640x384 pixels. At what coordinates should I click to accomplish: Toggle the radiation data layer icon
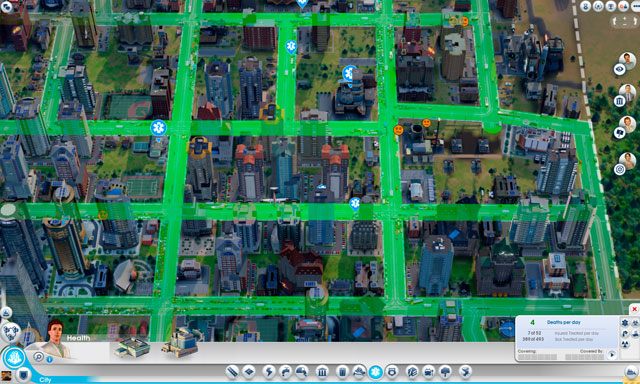coord(625,344)
